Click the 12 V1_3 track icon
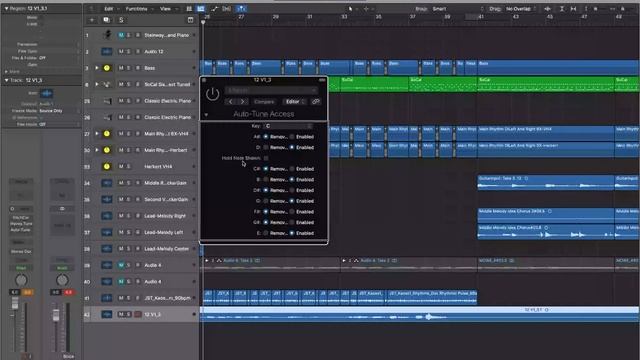The height and width of the screenshot is (360, 640). pos(107,314)
